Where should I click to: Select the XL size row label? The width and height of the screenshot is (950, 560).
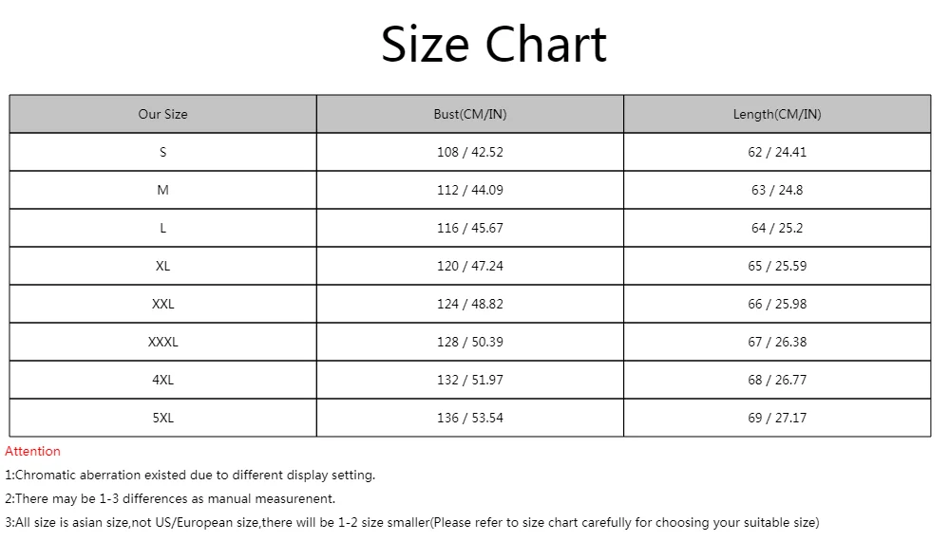pos(162,266)
